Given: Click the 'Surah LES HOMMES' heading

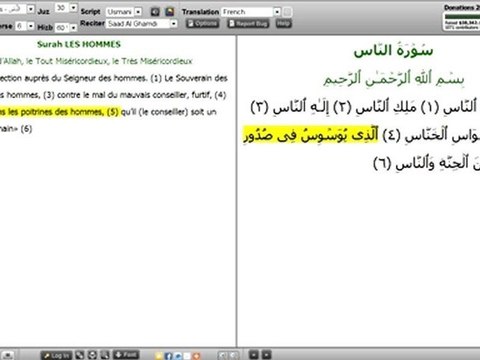Looking at the screenshot, I should pos(79,44).
